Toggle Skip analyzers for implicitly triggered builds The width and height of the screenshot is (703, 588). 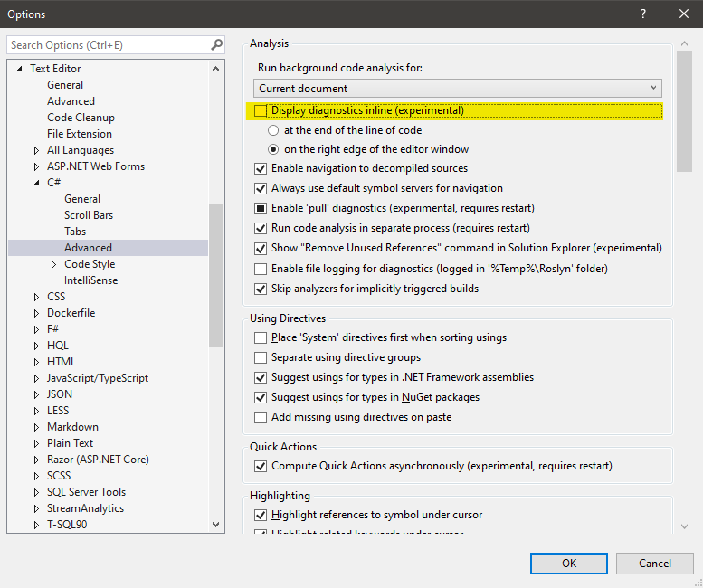(261, 289)
